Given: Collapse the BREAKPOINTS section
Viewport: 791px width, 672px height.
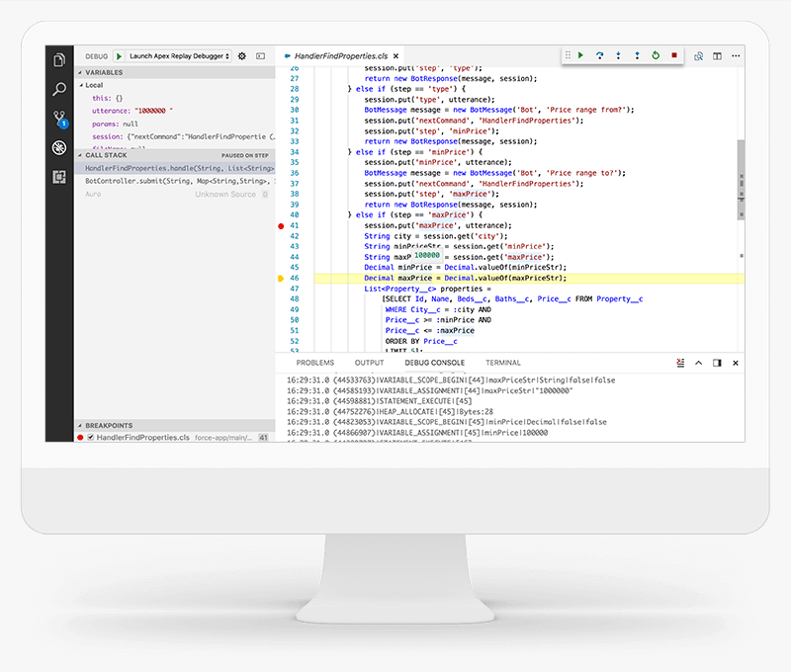Looking at the screenshot, I should click(x=175, y=426).
